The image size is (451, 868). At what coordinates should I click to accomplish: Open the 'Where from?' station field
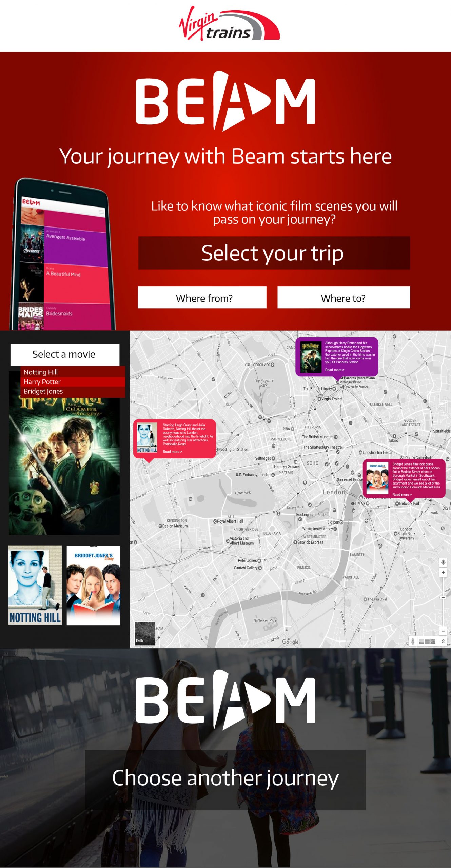point(202,297)
